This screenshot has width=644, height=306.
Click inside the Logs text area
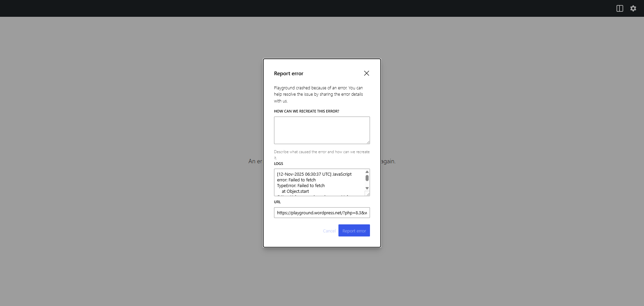pyautogui.click(x=319, y=182)
